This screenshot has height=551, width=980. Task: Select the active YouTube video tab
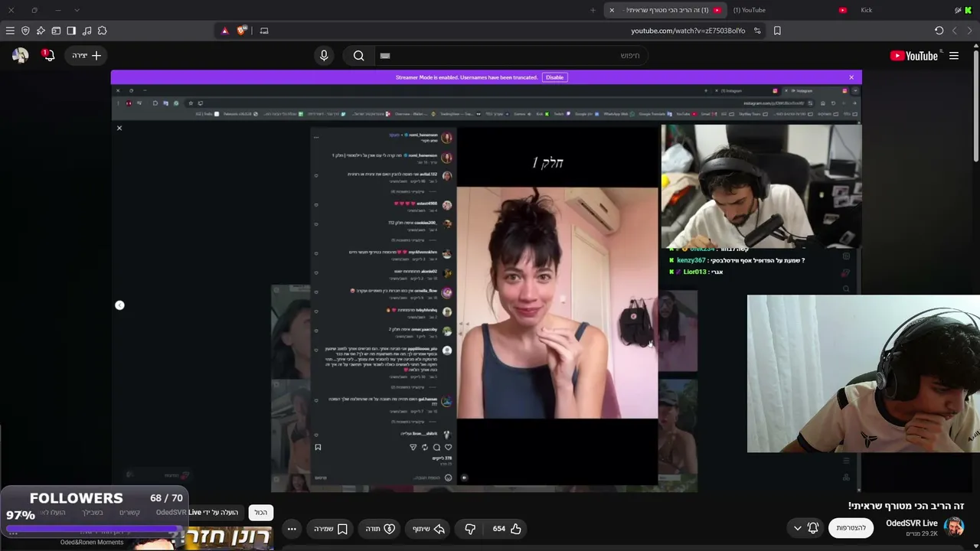[665, 10]
